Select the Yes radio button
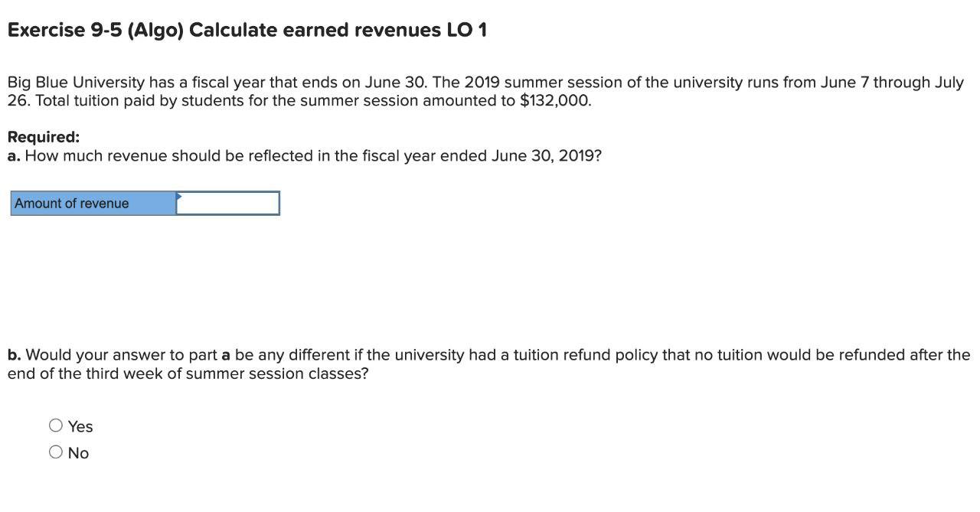The image size is (980, 512). click(55, 425)
